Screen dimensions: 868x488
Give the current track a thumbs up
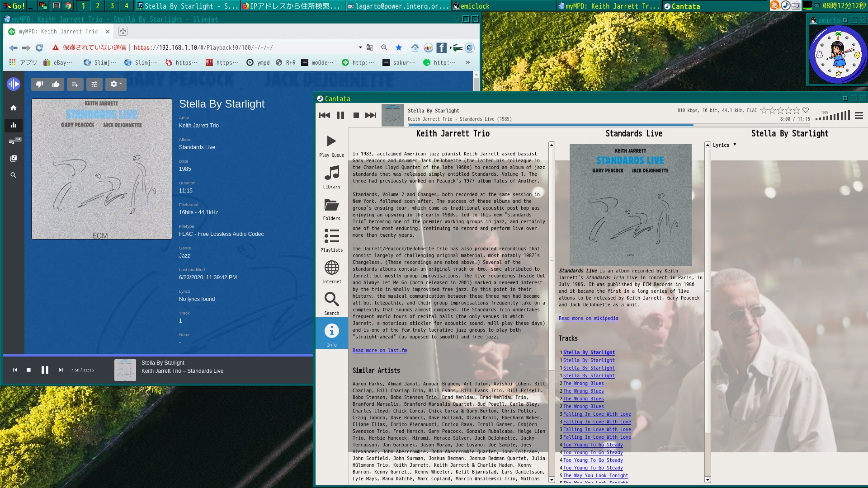tap(56, 84)
